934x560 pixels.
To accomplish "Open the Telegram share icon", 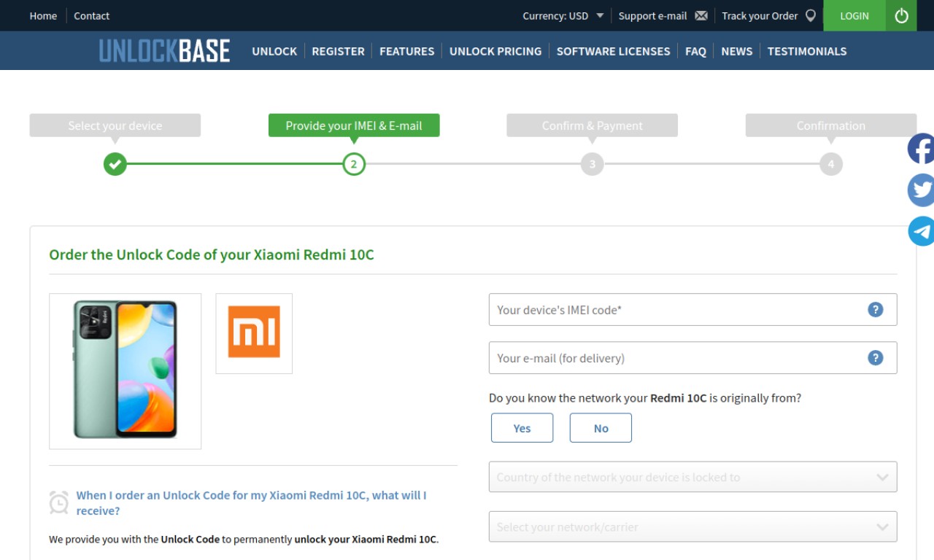I will [x=921, y=231].
